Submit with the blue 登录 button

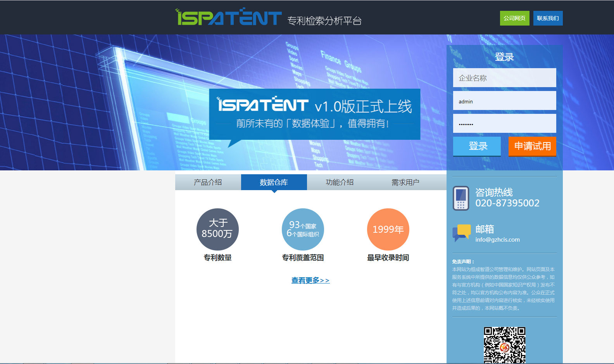(x=477, y=146)
